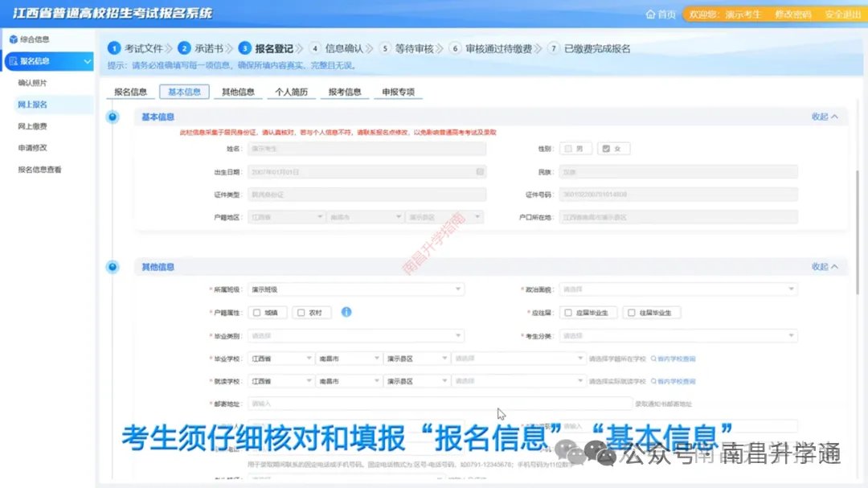Click the 修改密码 link
Viewport: 868px width, 488px height.
coord(792,14)
